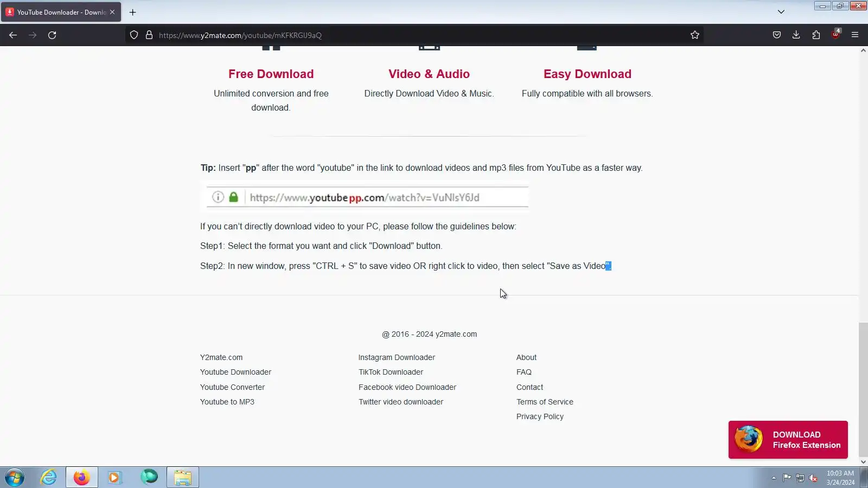Viewport: 868px width, 488px height.
Task: Open the Action Center flag icon
Action: click(787, 478)
